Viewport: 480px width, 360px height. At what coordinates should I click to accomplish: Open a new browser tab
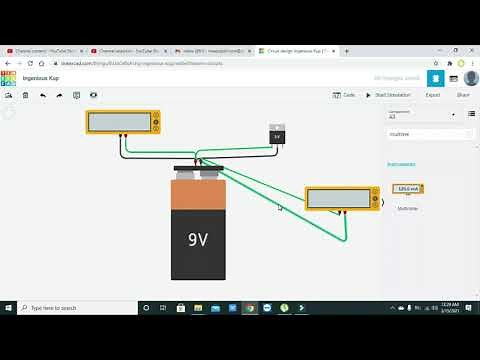pyautogui.click(x=347, y=51)
